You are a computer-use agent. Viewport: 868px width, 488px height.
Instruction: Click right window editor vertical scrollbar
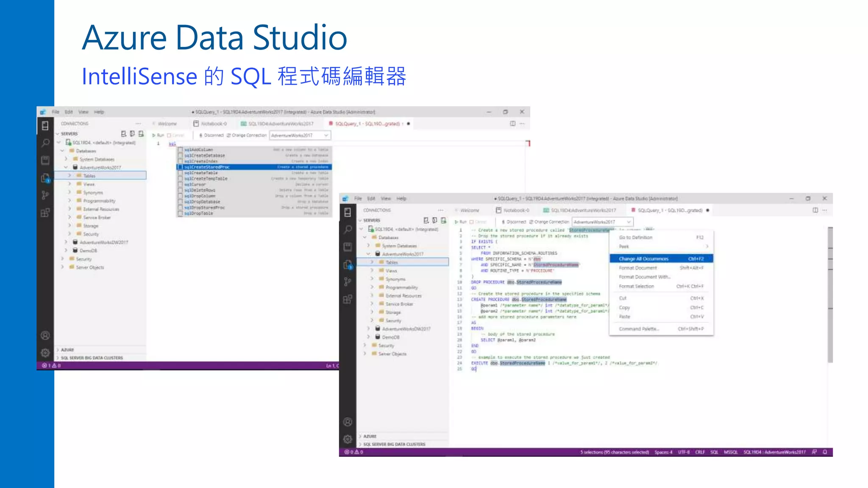[x=830, y=294]
